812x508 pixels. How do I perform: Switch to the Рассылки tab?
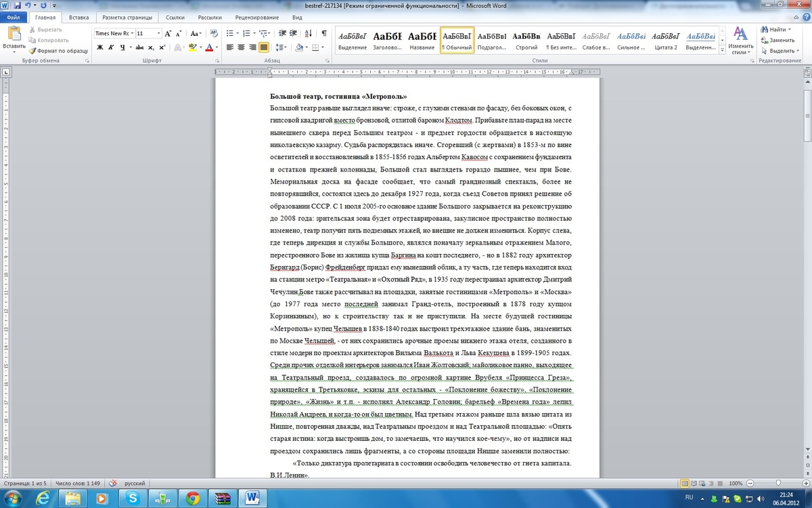click(210, 18)
